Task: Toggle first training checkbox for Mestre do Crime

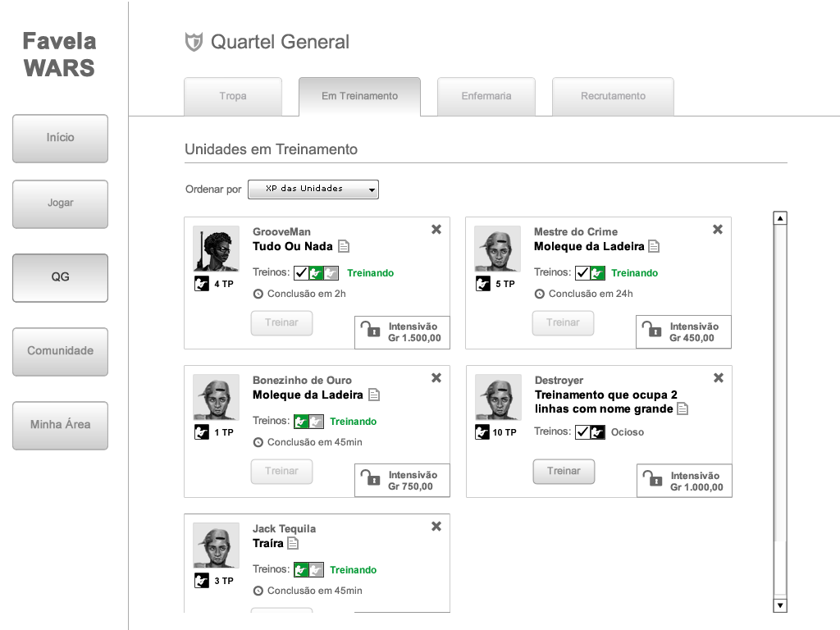Action: 582,273
